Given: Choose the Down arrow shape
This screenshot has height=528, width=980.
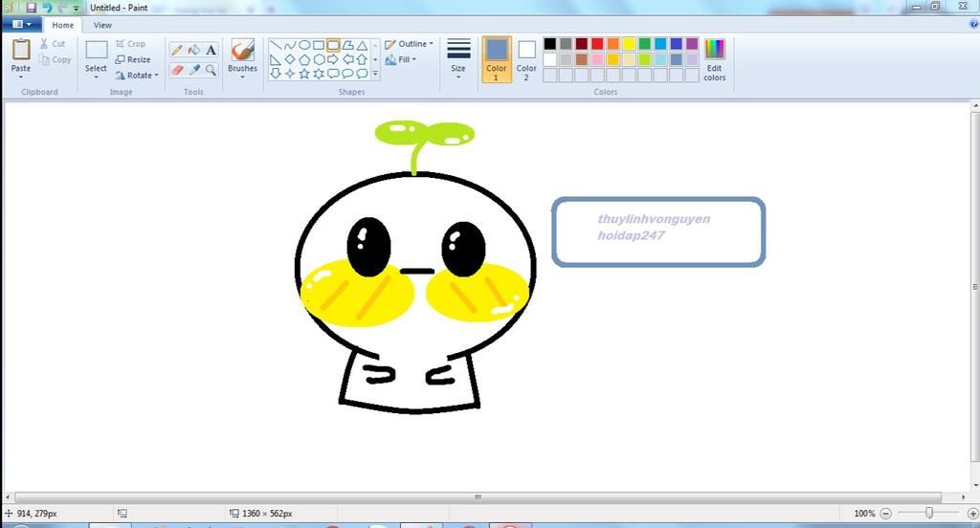Looking at the screenshot, I should [x=275, y=73].
